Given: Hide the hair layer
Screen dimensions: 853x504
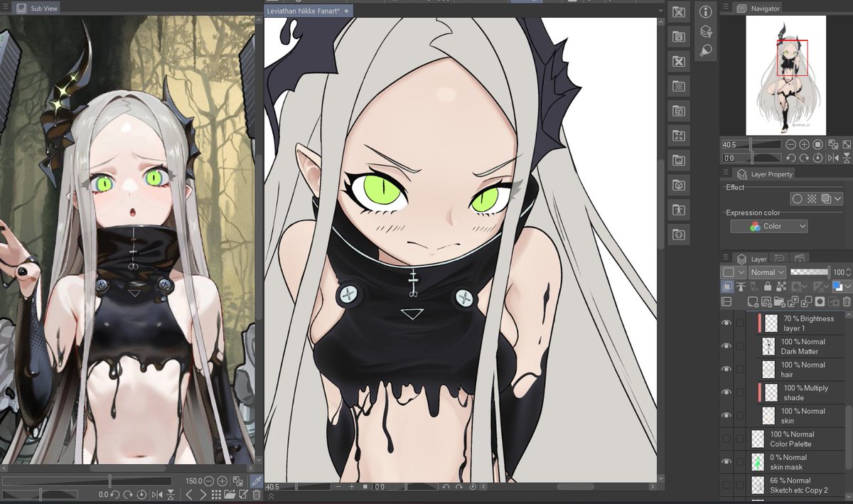Looking at the screenshot, I should [x=726, y=369].
